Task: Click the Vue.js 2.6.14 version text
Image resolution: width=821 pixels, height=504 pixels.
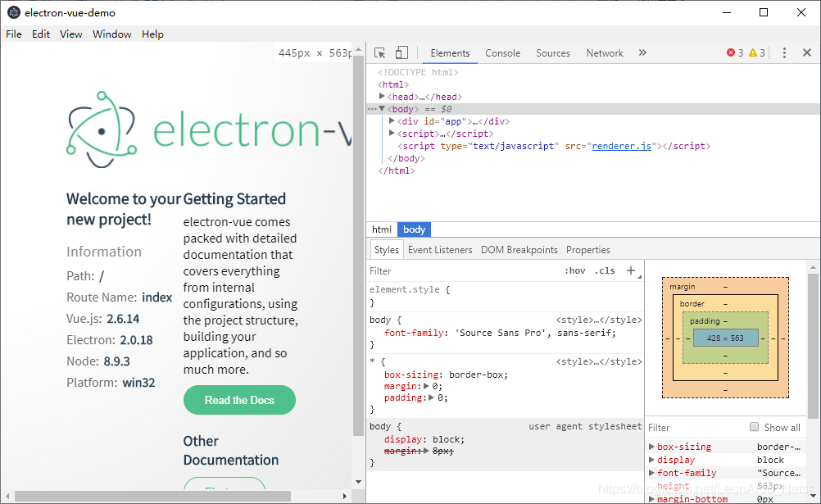Action: 123,319
